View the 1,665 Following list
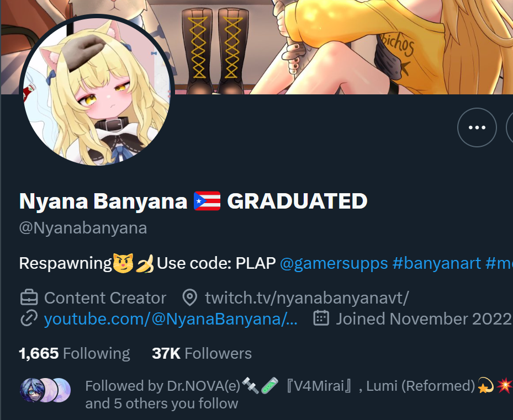The image size is (513, 420). 74,354
